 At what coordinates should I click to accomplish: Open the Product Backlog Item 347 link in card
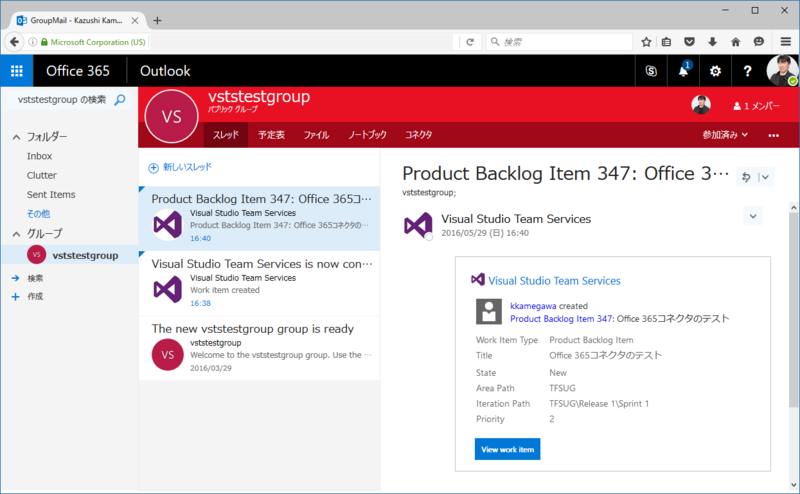(x=562, y=319)
